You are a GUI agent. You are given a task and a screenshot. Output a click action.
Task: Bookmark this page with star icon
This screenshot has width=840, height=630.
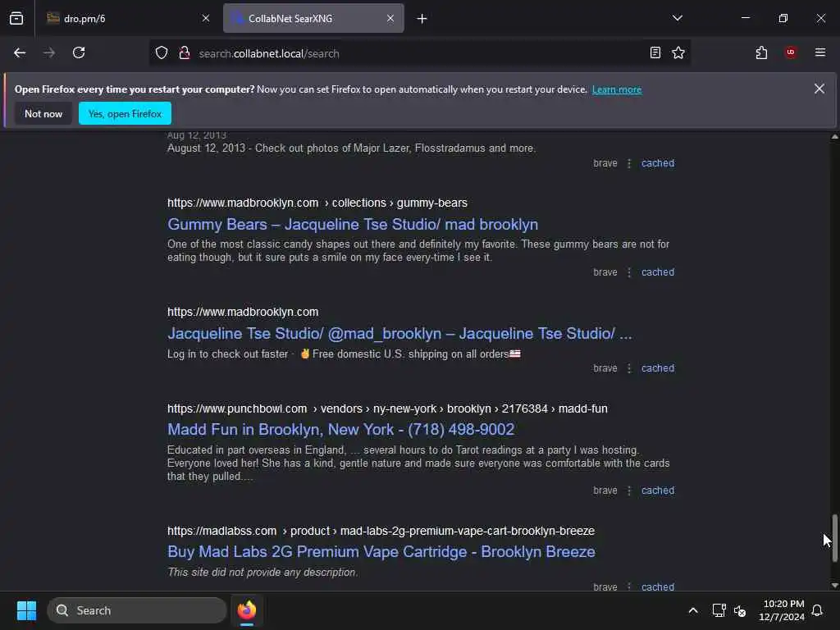pyautogui.click(x=678, y=53)
